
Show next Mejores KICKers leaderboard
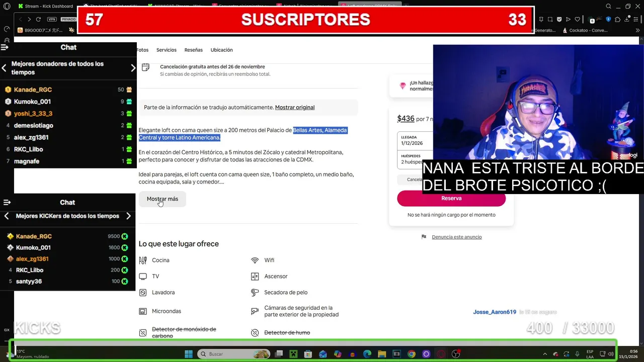(x=128, y=216)
